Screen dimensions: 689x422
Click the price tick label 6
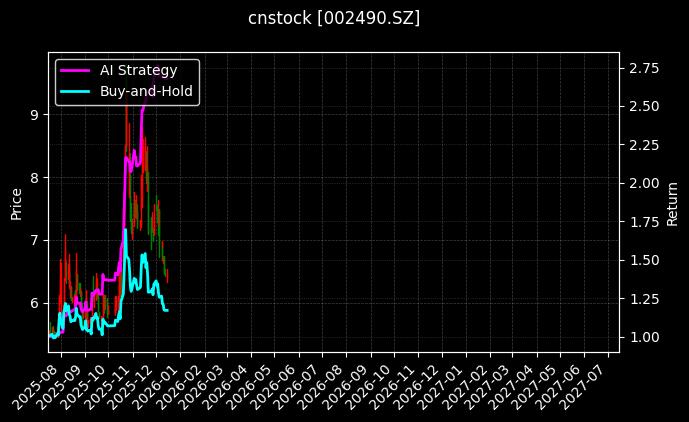(34, 303)
